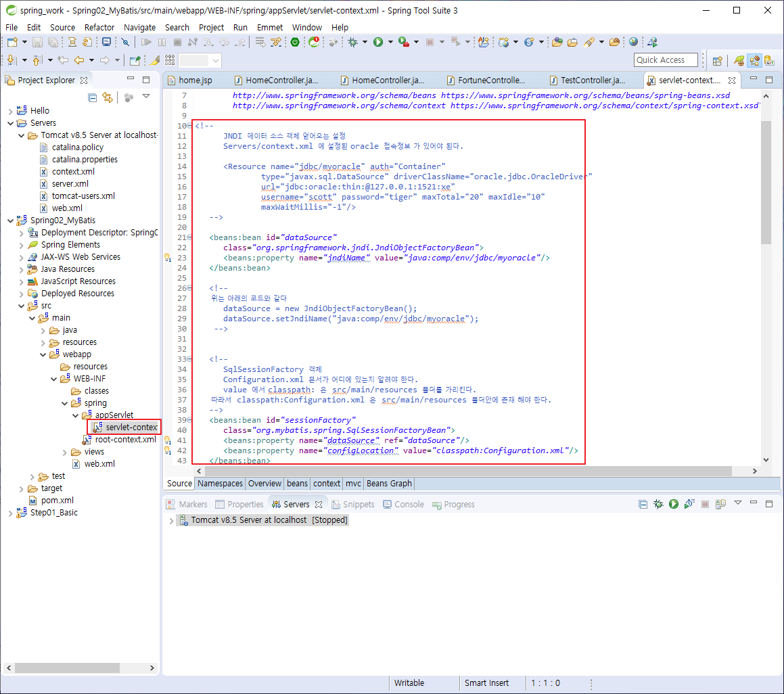Click the Previous Annotation up-arrow icon
Image resolution: width=784 pixels, height=694 pixels.
pyautogui.click(x=37, y=60)
